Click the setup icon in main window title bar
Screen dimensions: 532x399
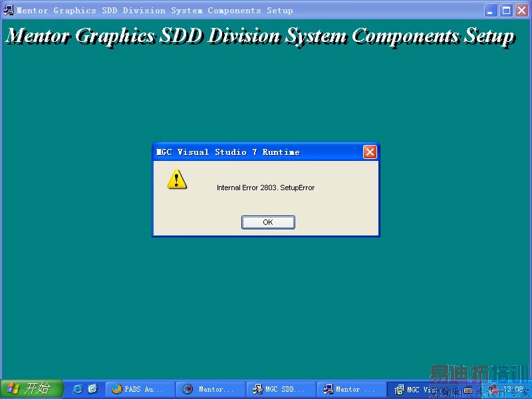9,10
